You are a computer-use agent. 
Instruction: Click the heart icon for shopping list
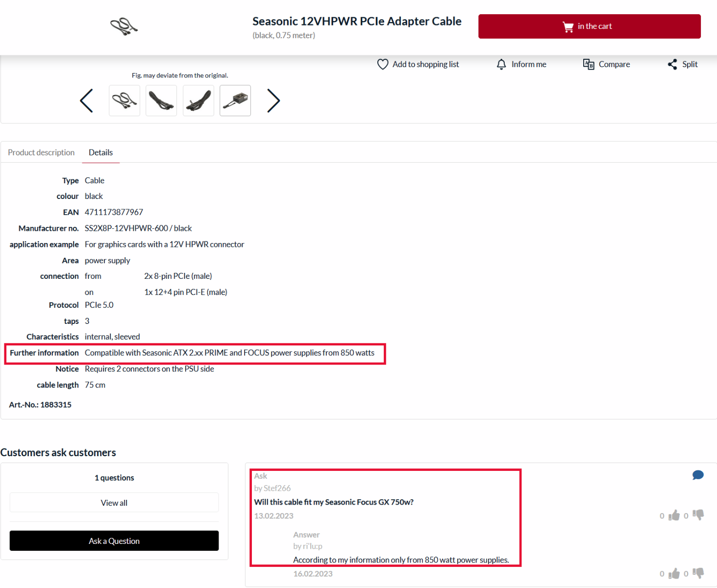click(383, 64)
